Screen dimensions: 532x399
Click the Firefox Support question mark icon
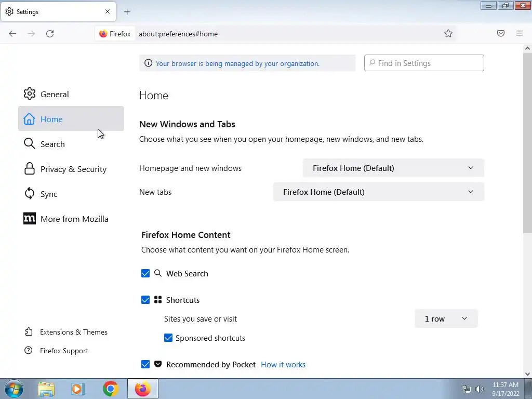(29, 350)
